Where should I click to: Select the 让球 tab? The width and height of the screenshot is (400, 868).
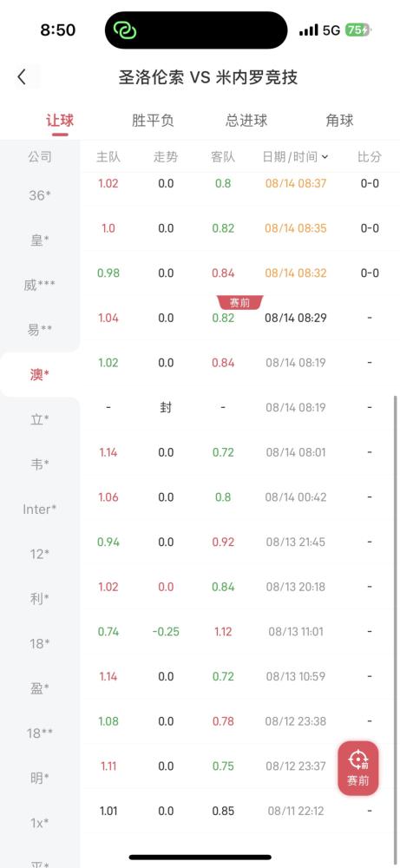60,121
